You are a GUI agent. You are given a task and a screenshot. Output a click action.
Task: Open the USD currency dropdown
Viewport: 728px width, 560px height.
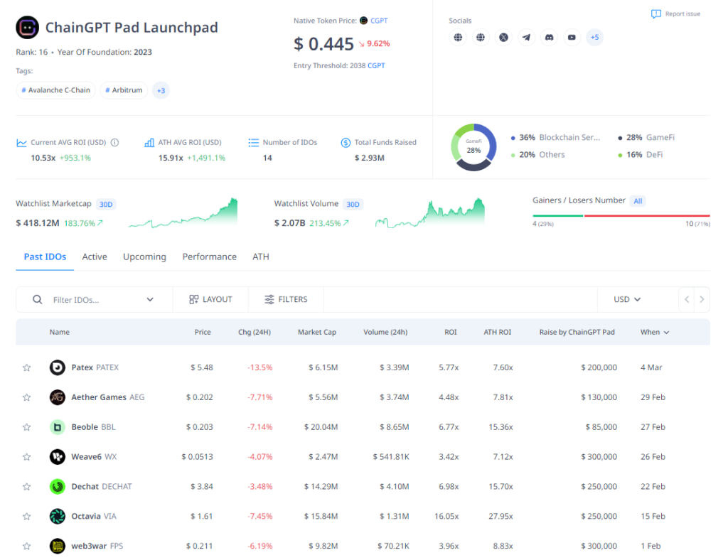click(627, 299)
